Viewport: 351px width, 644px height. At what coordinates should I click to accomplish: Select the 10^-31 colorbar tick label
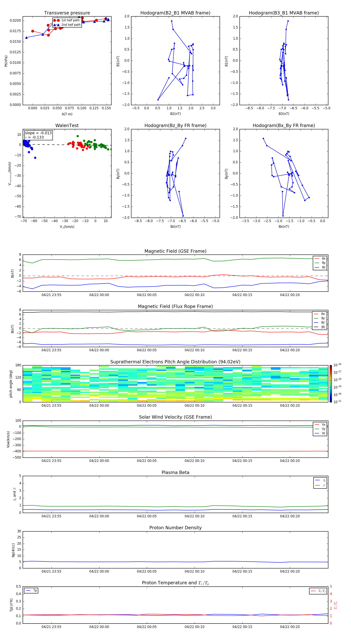(x=337, y=402)
